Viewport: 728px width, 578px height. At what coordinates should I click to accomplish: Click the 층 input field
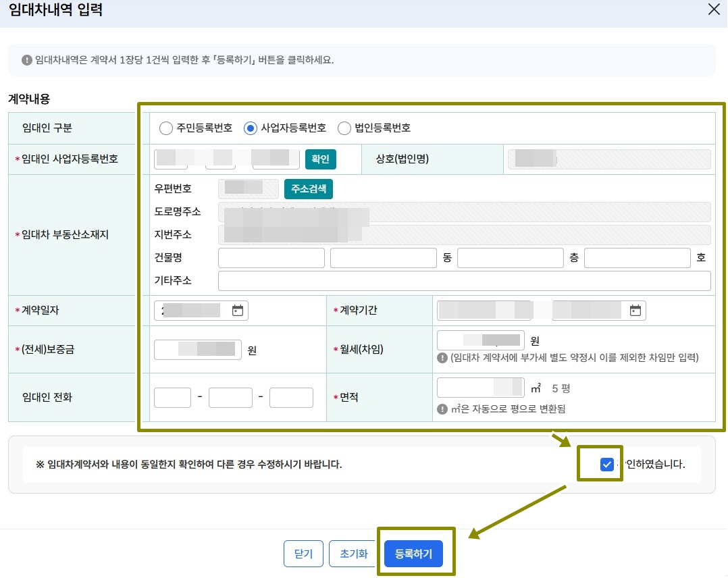click(511, 258)
